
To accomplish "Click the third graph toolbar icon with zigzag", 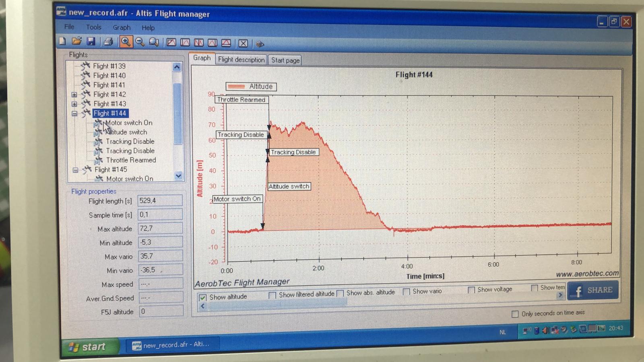I will (199, 43).
